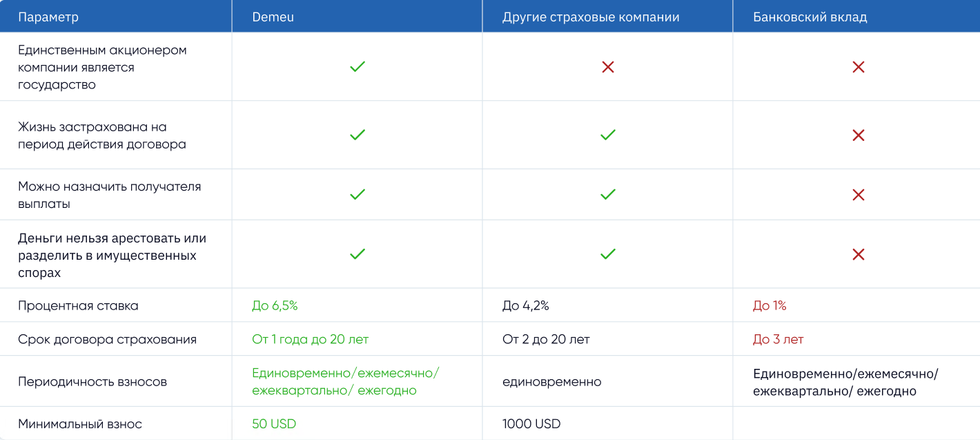Click the green 50 USD minimum contribution

[274, 424]
